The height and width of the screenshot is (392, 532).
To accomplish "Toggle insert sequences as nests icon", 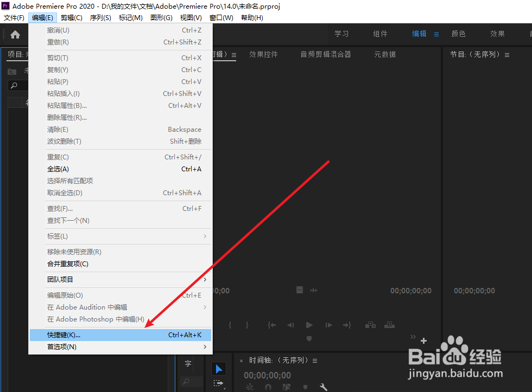I will [x=250, y=387].
